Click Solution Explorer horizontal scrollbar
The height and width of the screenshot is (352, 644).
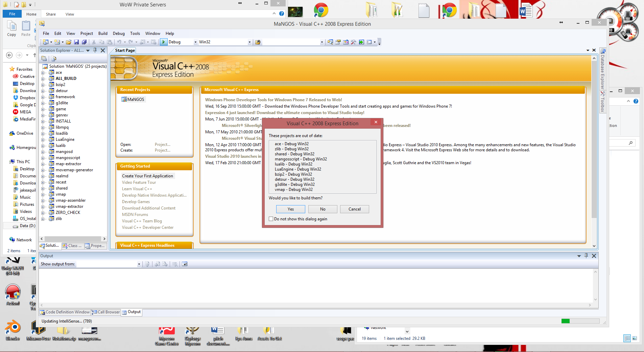(x=73, y=239)
